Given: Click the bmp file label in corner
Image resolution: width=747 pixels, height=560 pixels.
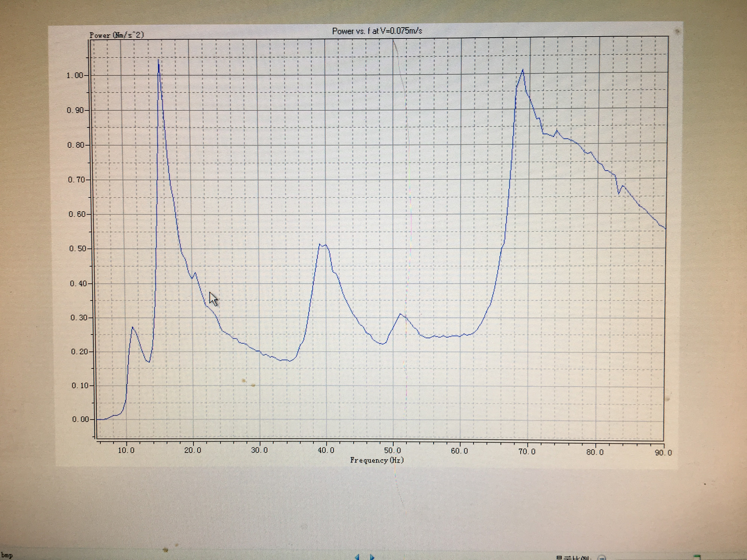Looking at the screenshot, I should tap(7, 556).
